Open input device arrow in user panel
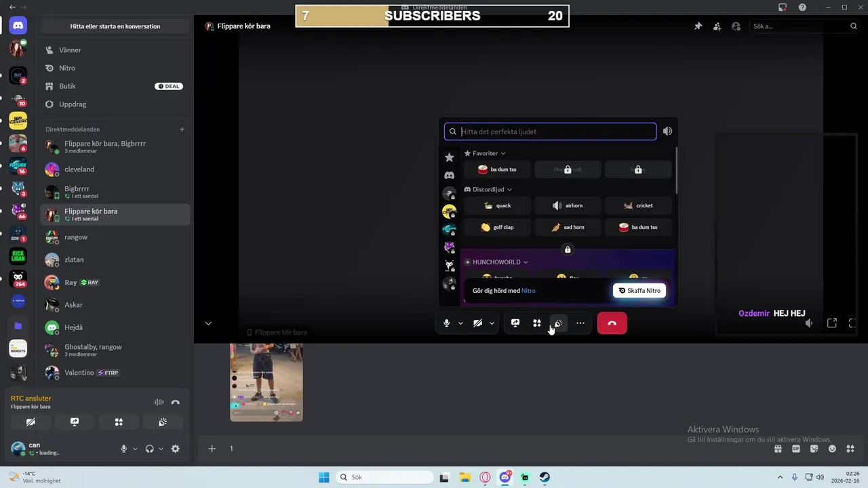This screenshot has height=488, width=868. pyautogui.click(x=134, y=449)
